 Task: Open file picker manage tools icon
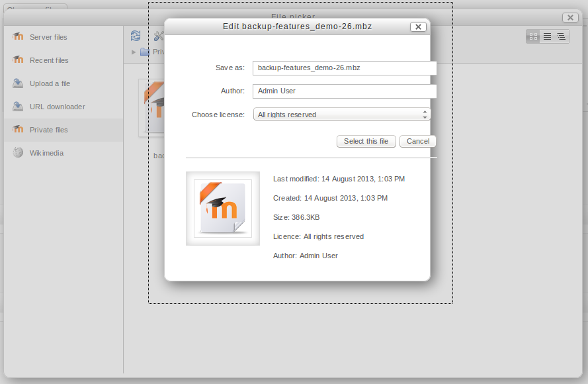pyautogui.click(x=159, y=36)
